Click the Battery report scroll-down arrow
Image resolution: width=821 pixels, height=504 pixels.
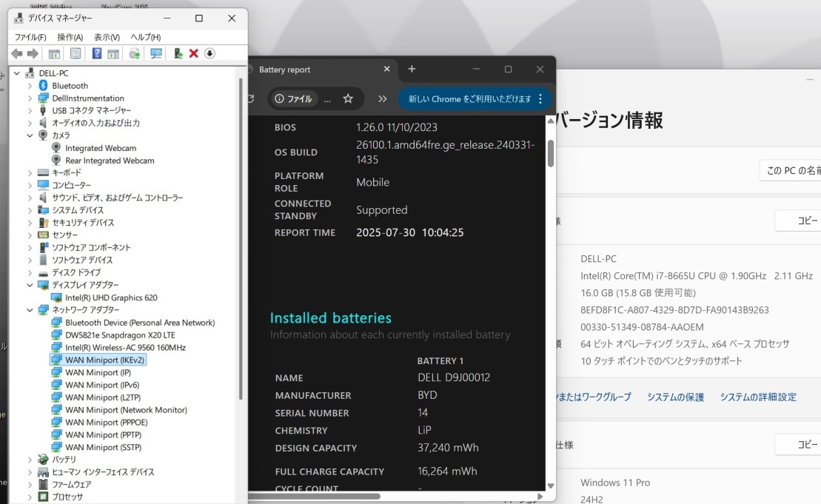click(550, 485)
